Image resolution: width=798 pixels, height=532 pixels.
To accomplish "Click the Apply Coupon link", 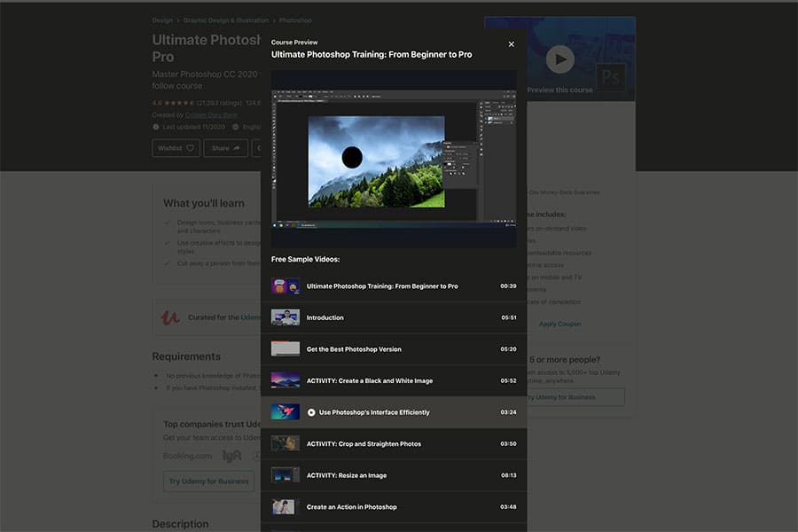I will 559,324.
